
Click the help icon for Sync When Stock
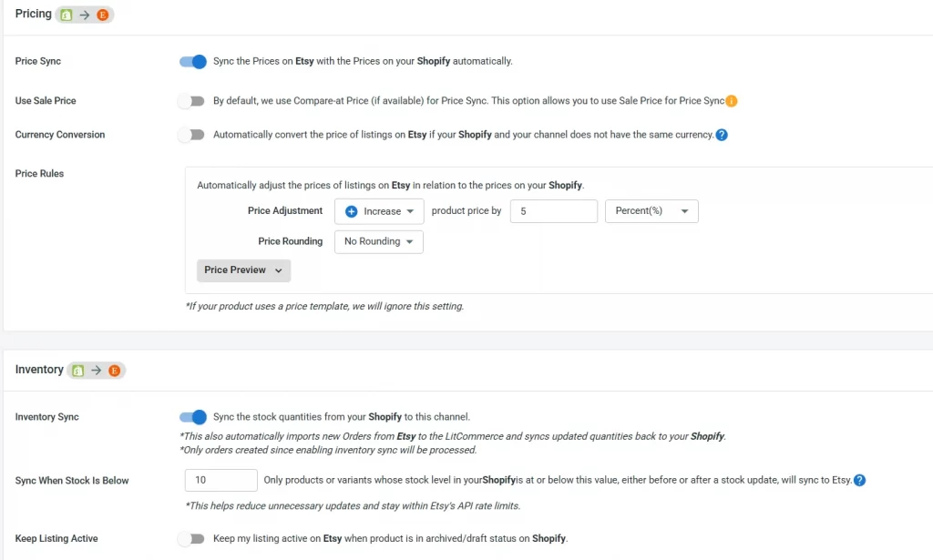[x=859, y=480]
